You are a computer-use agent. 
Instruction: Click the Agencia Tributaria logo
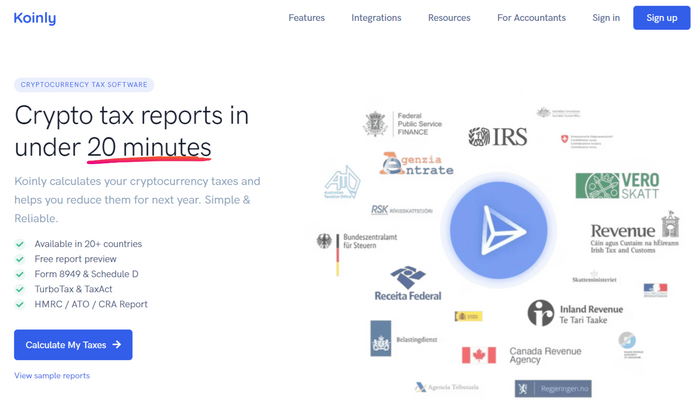tap(446, 387)
